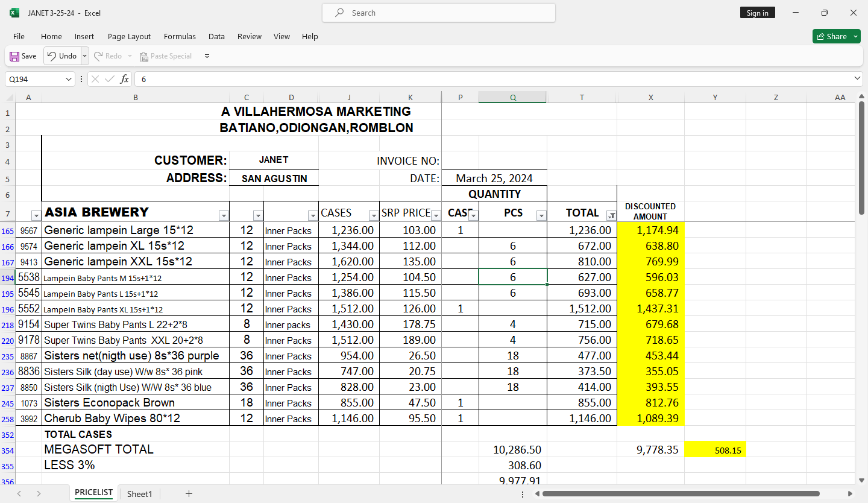Click the Insert Function fx icon
Image resolution: width=868 pixels, height=503 pixels.
point(125,79)
